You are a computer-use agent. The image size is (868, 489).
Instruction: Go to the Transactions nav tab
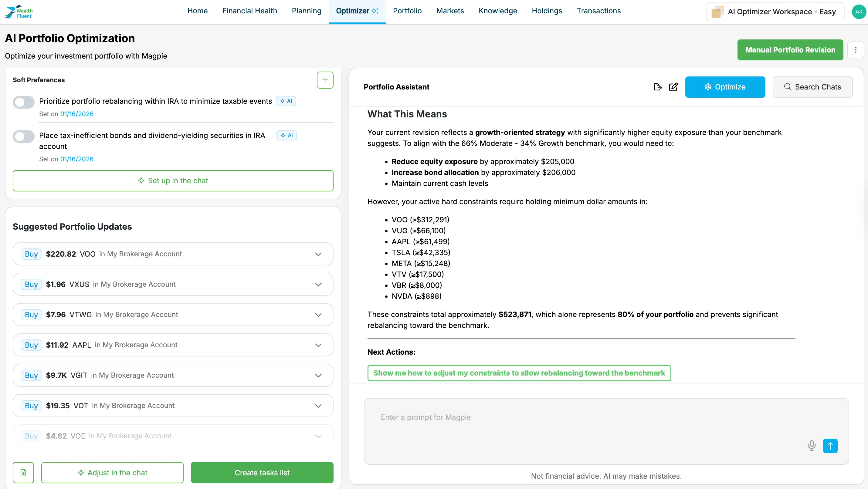pyautogui.click(x=598, y=11)
